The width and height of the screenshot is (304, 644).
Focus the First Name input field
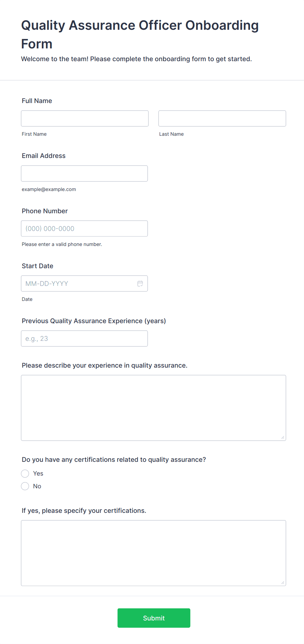tap(85, 118)
